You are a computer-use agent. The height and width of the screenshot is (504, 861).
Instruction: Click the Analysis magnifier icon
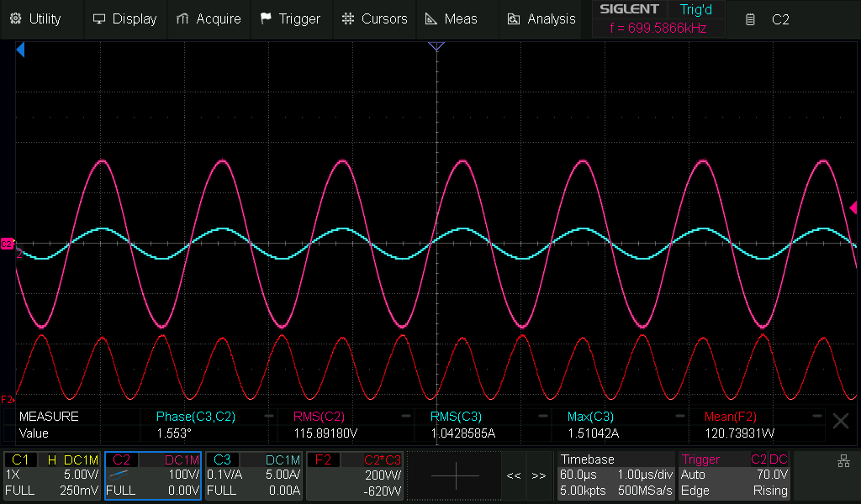click(514, 18)
